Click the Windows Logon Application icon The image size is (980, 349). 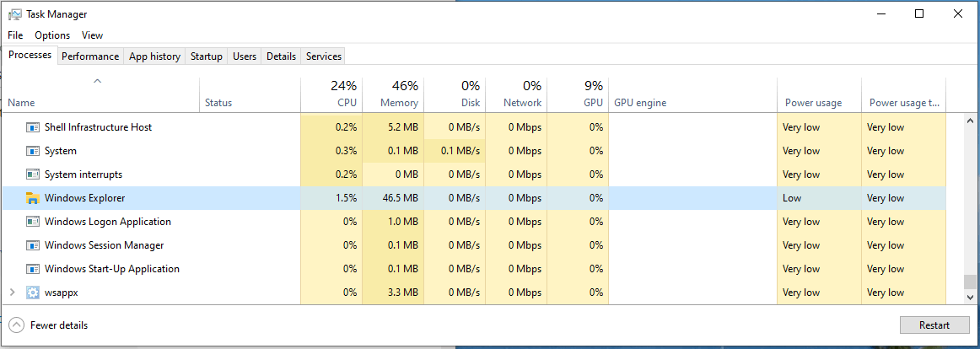[33, 222]
